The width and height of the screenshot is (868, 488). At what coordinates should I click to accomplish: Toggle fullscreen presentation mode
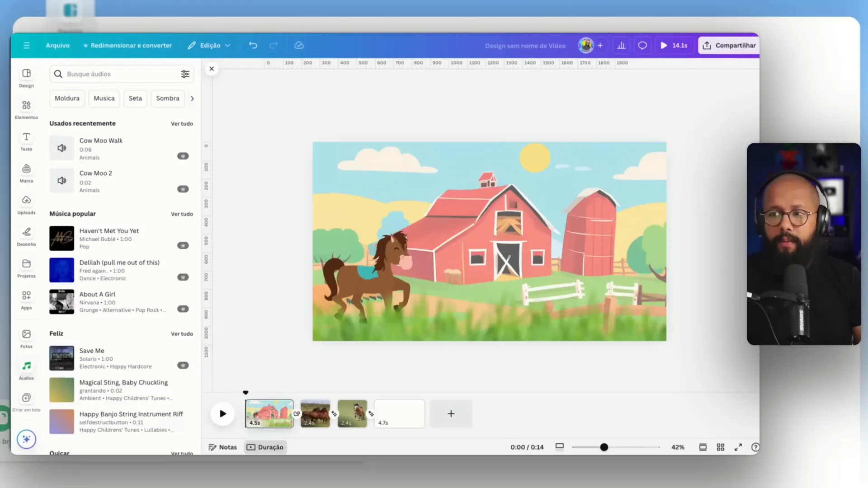(x=738, y=447)
